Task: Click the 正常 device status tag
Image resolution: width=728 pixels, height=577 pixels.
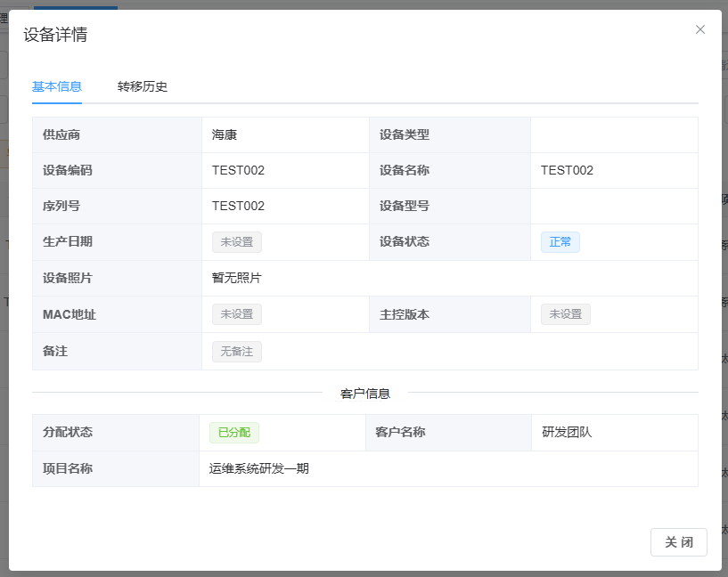Action: click(560, 242)
